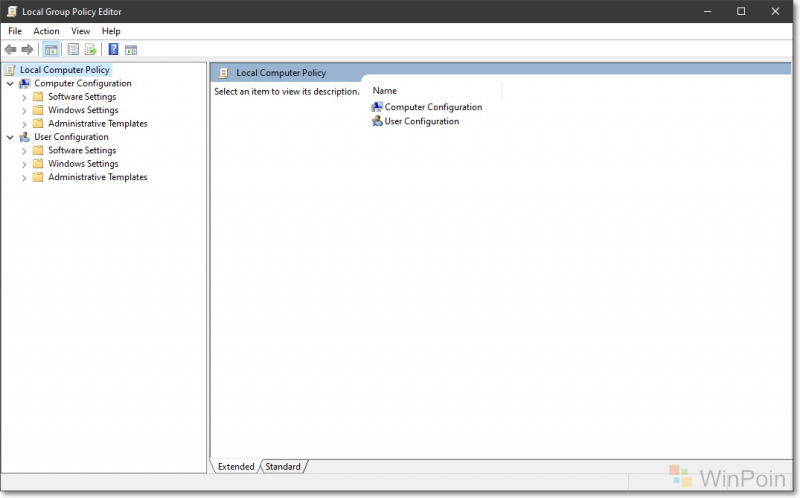Expand Administrative Templates under User Configuration

[x=24, y=178]
